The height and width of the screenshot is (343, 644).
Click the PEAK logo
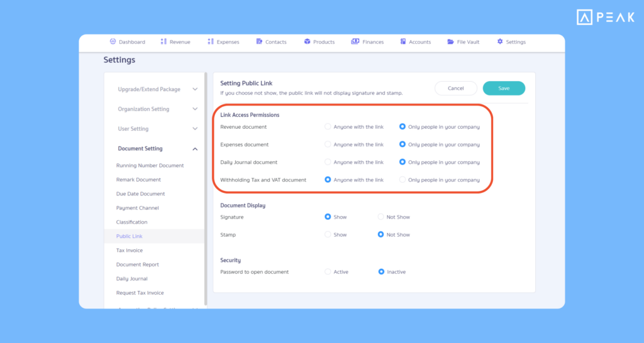point(606,17)
